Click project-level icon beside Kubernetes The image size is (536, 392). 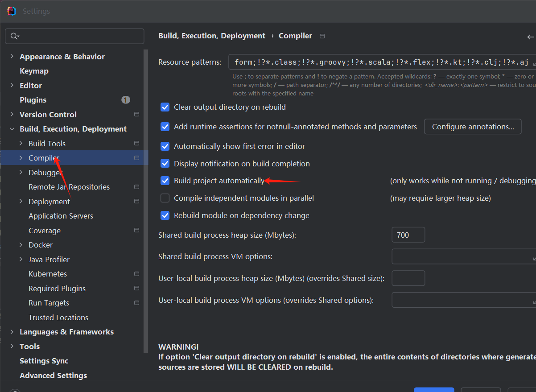click(x=136, y=274)
